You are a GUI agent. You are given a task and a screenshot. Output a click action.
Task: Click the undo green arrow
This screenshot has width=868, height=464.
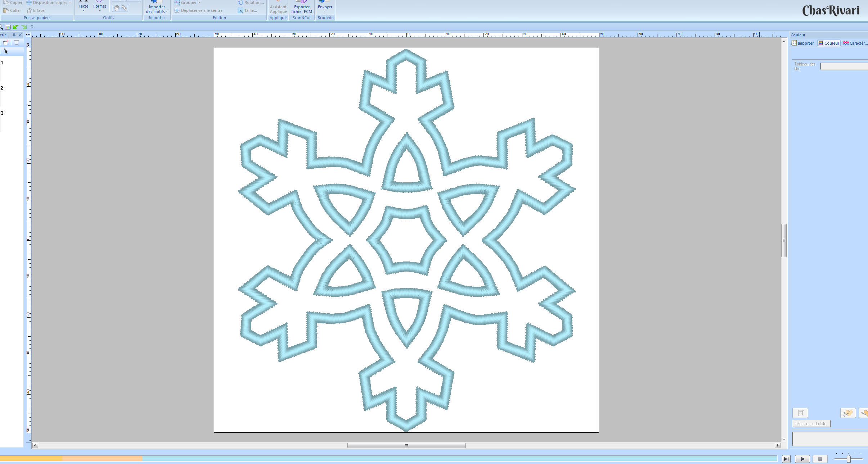pos(15,27)
